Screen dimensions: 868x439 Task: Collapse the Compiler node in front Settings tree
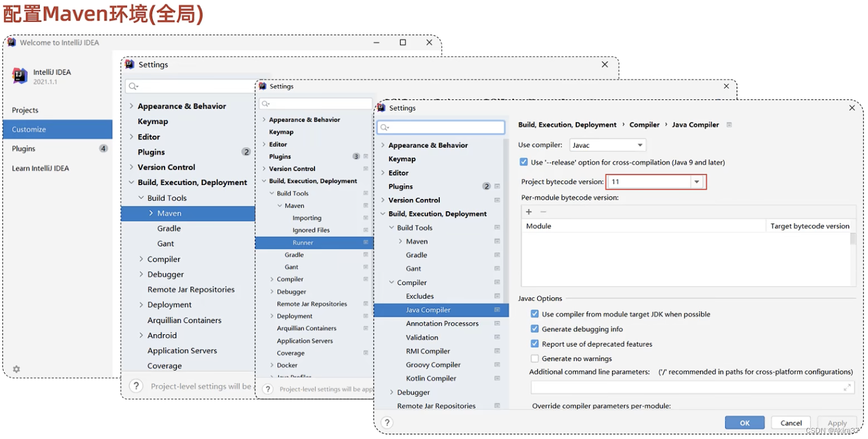[392, 283]
